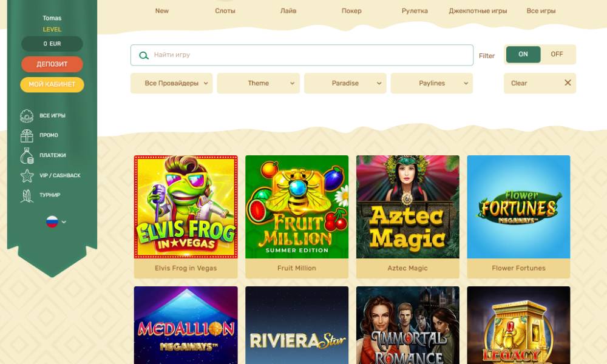The height and width of the screenshot is (364, 607).
Task: Expand the Paylines dropdown
Action: point(432,83)
